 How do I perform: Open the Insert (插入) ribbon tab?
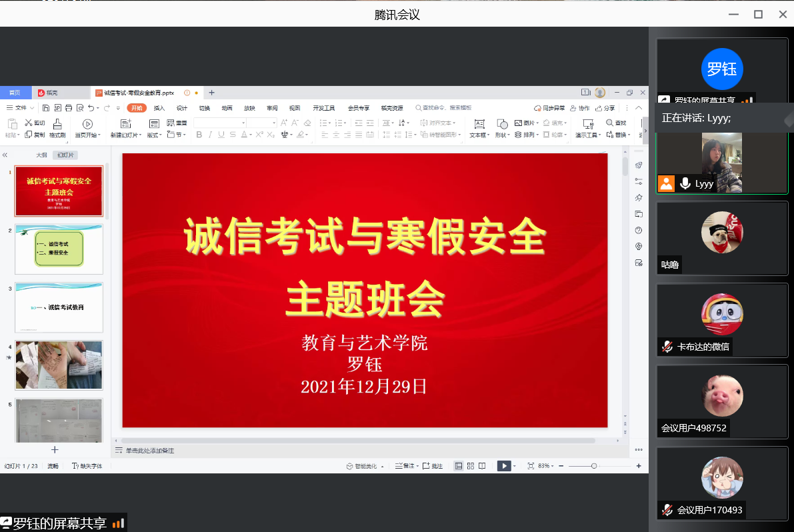(x=159, y=108)
